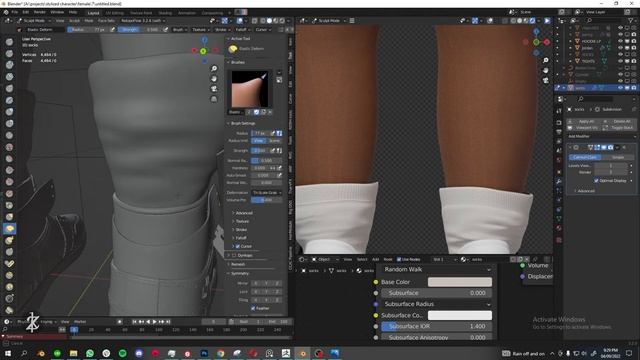Image resolution: width=640 pixels, height=360 pixels.
Task: Click the red X-axis handle of the rendered viewport gizmo
Action: pyautogui.click(x=547, y=42)
